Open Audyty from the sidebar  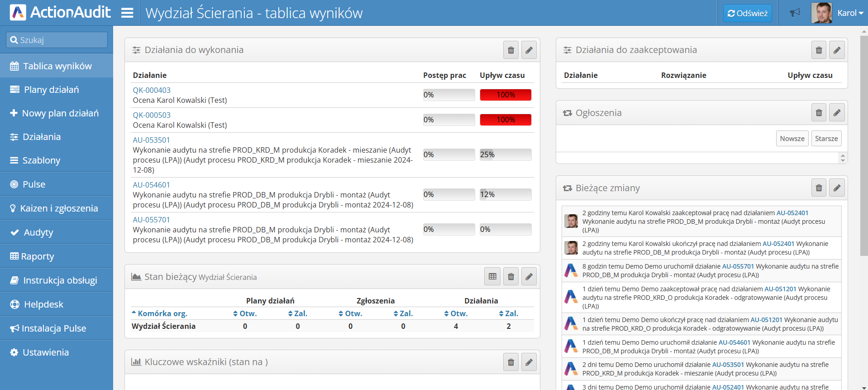(x=38, y=232)
